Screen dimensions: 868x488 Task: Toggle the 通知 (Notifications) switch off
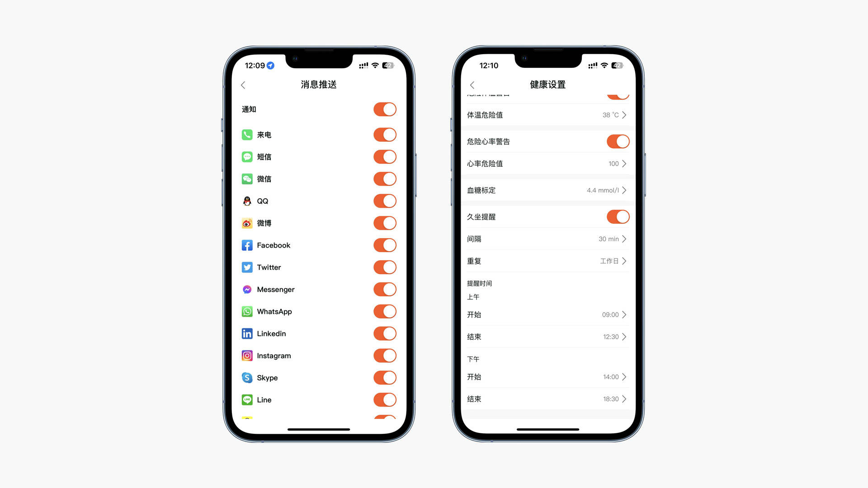coord(385,109)
